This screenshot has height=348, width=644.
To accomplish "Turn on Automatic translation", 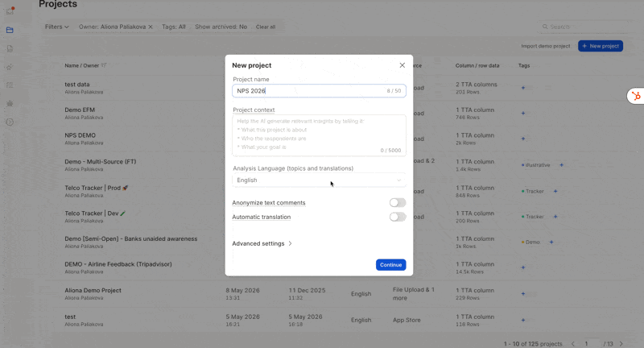I will (398, 217).
